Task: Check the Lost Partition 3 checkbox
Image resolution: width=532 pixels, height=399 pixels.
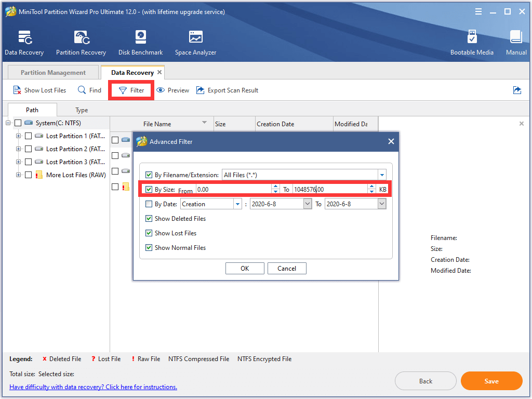Action: [x=29, y=162]
